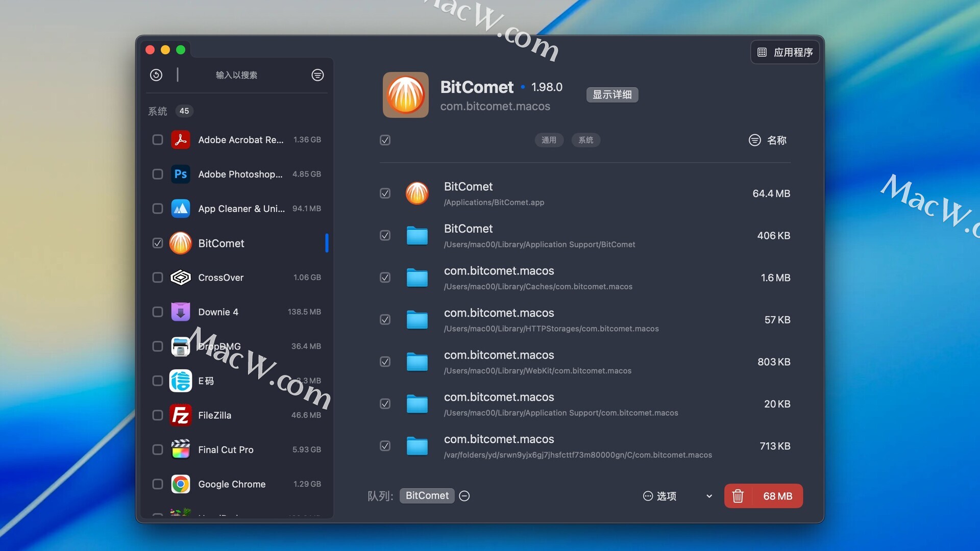The height and width of the screenshot is (551, 980).
Task: Click the BitComet icon in sidebar list
Action: (181, 243)
